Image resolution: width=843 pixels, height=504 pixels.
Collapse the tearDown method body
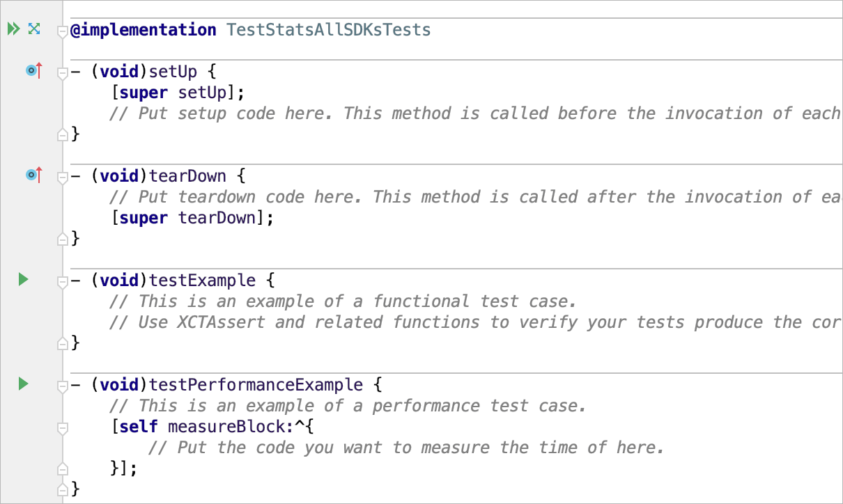(63, 175)
